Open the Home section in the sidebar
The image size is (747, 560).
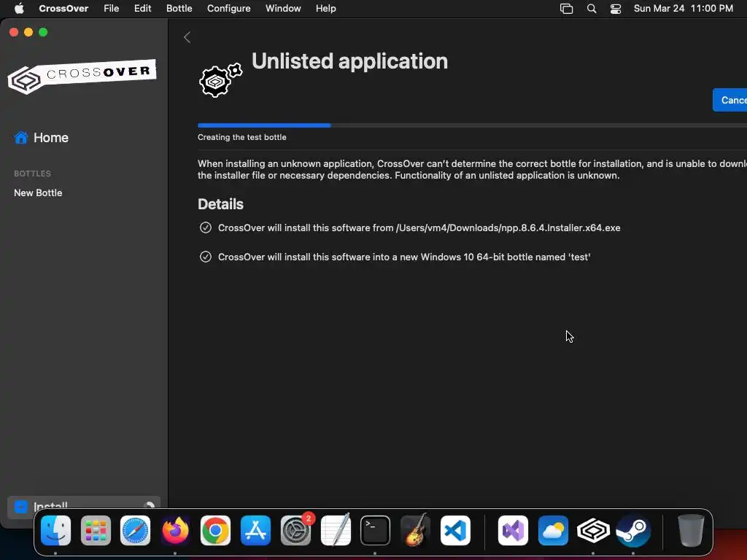(x=42, y=138)
